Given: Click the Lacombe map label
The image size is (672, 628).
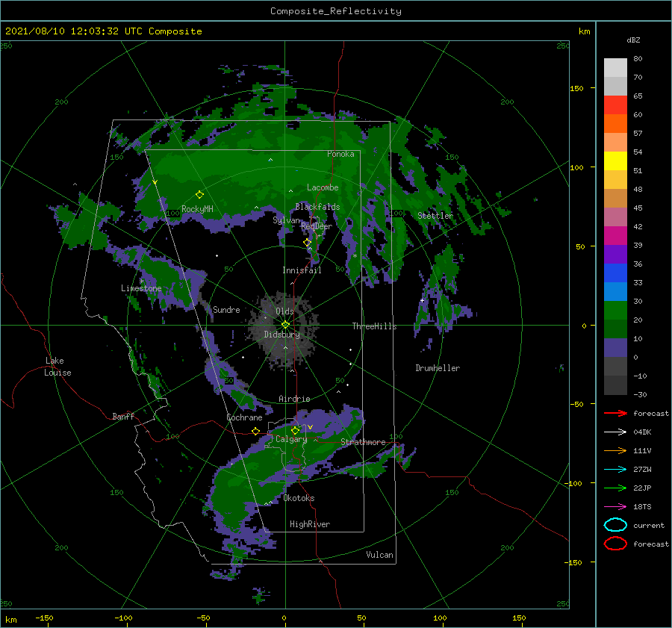Looking at the screenshot, I should (x=323, y=187).
